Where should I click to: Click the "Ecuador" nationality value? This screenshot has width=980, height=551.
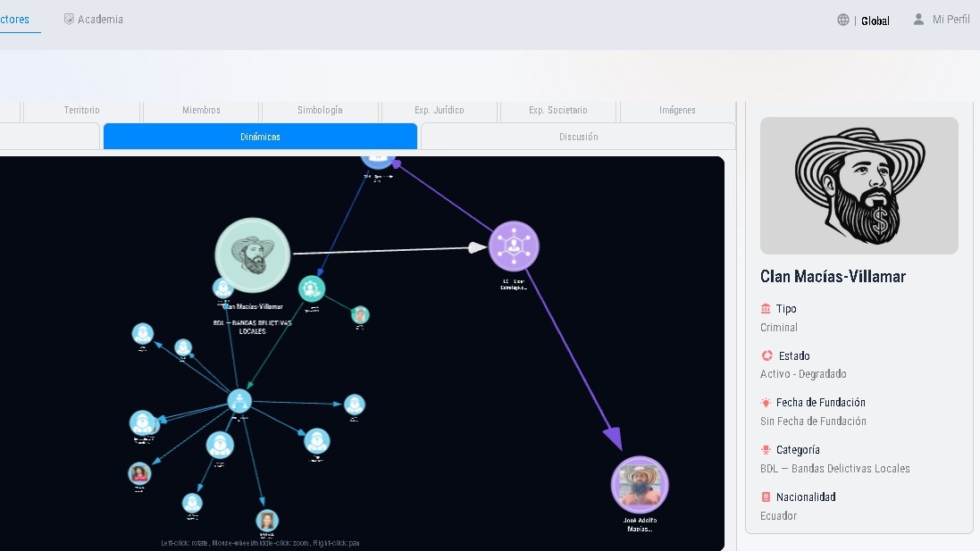point(778,515)
